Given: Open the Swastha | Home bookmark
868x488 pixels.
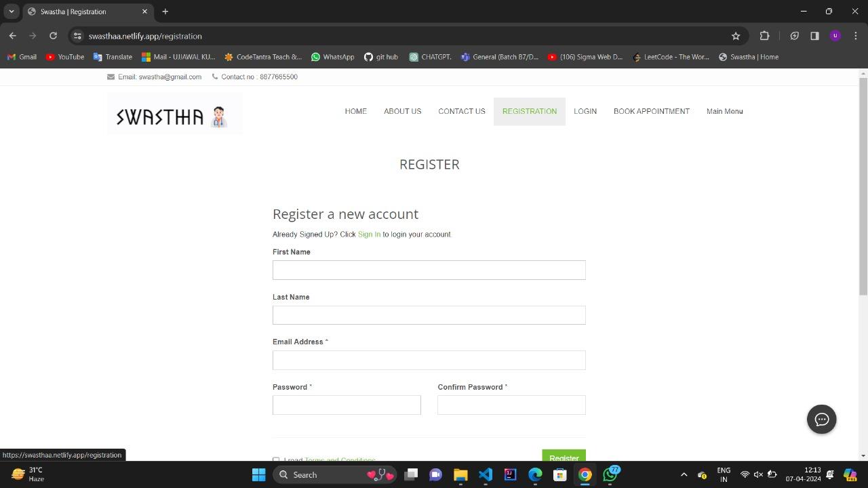Looking at the screenshot, I should click(749, 57).
